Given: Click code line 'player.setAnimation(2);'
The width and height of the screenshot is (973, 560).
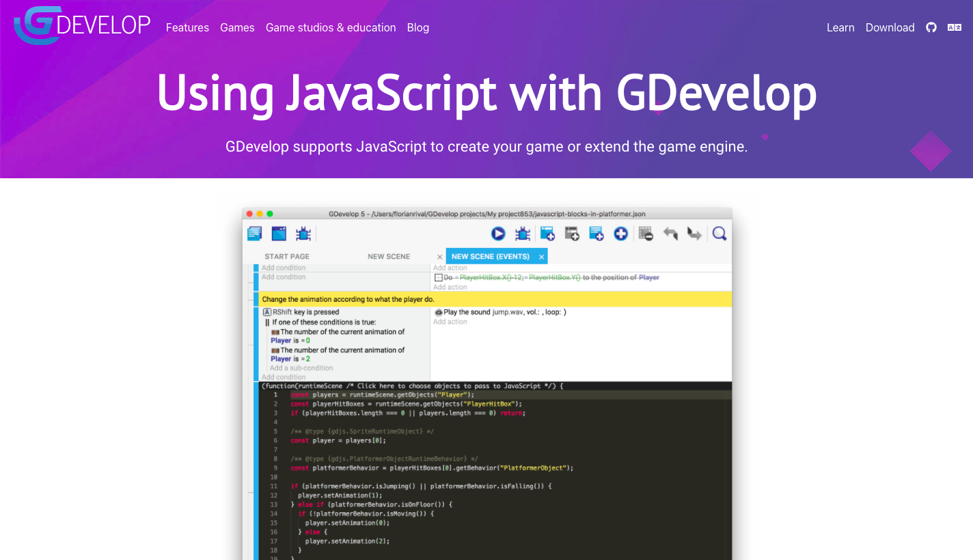Looking at the screenshot, I should [x=347, y=542].
